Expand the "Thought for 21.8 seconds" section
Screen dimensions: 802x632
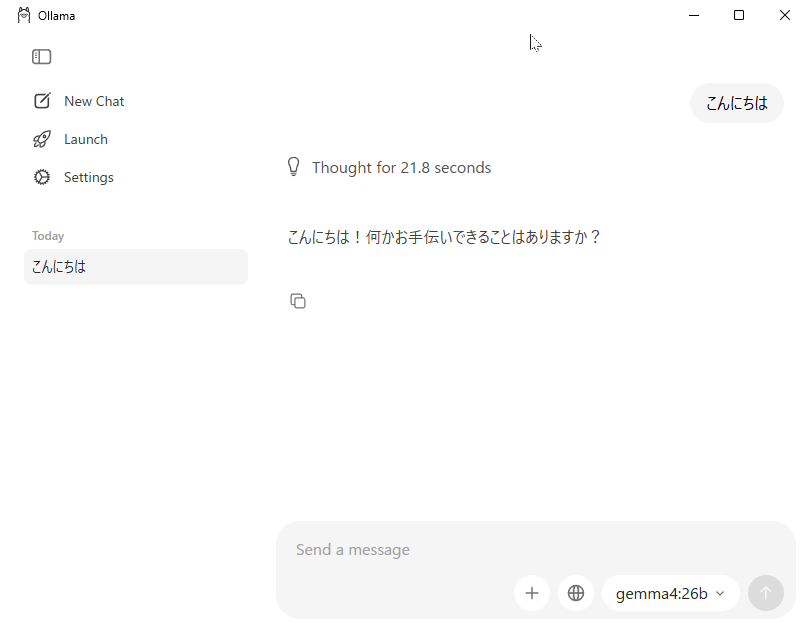click(x=401, y=168)
